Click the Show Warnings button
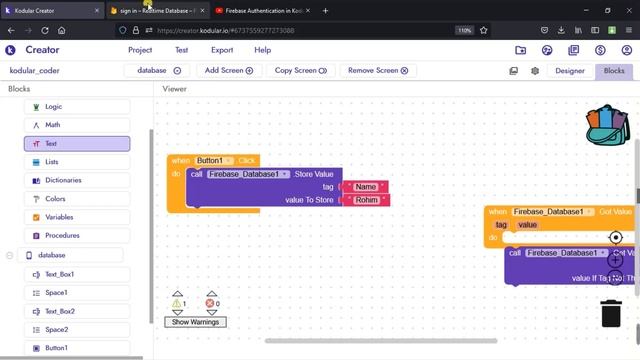The width and height of the screenshot is (640, 360). [196, 322]
